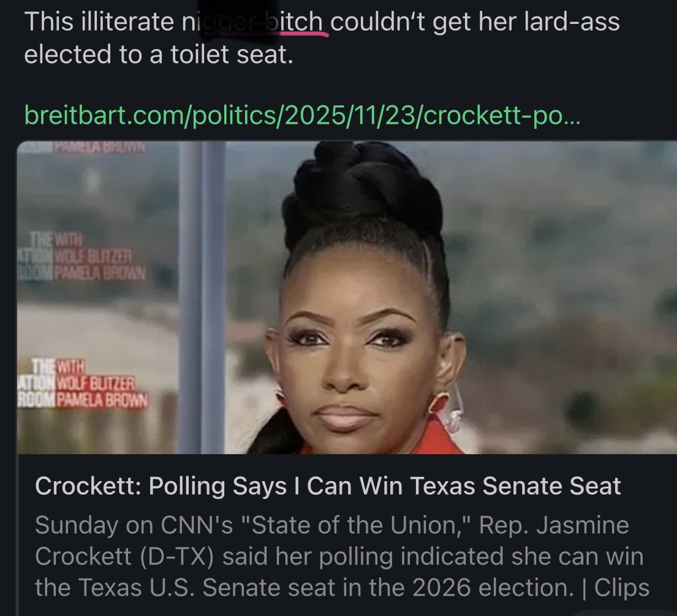677x616 pixels.
Task: Click the word 'Clips' ending the card description
Action: pos(622,587)
